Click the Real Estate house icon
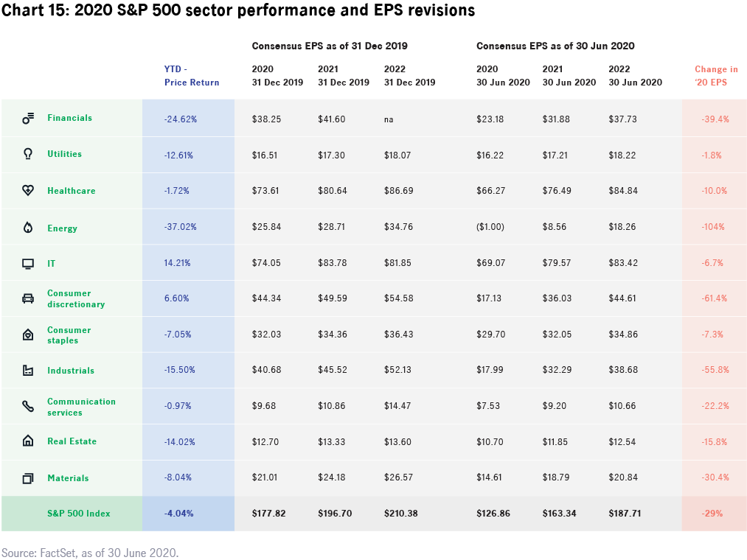747x560 pixels. (28, 441)
